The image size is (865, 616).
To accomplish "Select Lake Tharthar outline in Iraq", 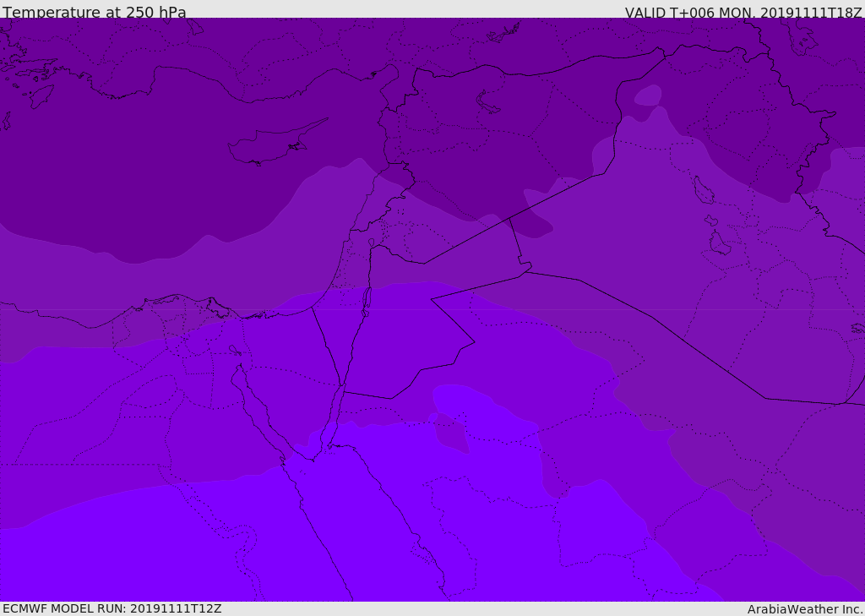I will pyautogui.click(x=703, y=191).
